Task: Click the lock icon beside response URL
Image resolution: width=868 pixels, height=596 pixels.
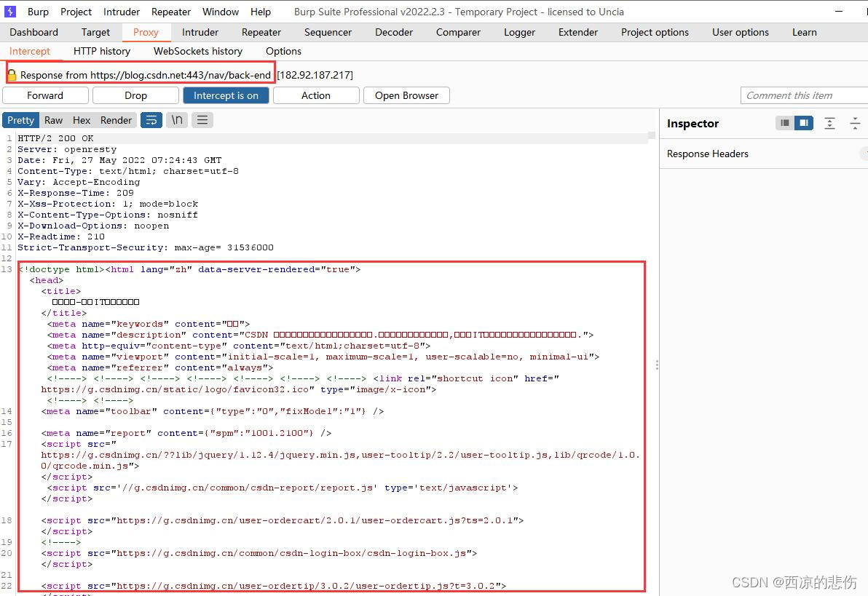Action: click(x=12, y=75)
